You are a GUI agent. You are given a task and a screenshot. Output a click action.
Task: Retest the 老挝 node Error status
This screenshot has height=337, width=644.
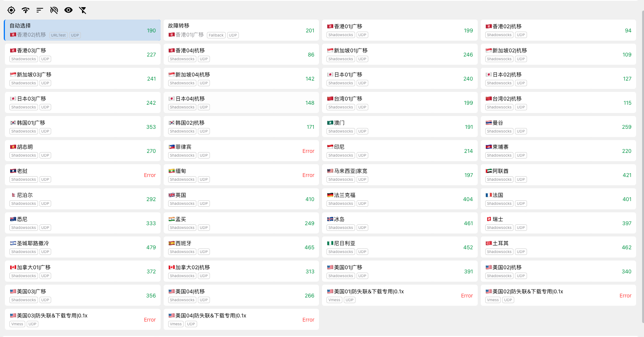click(x=150, y=175)
